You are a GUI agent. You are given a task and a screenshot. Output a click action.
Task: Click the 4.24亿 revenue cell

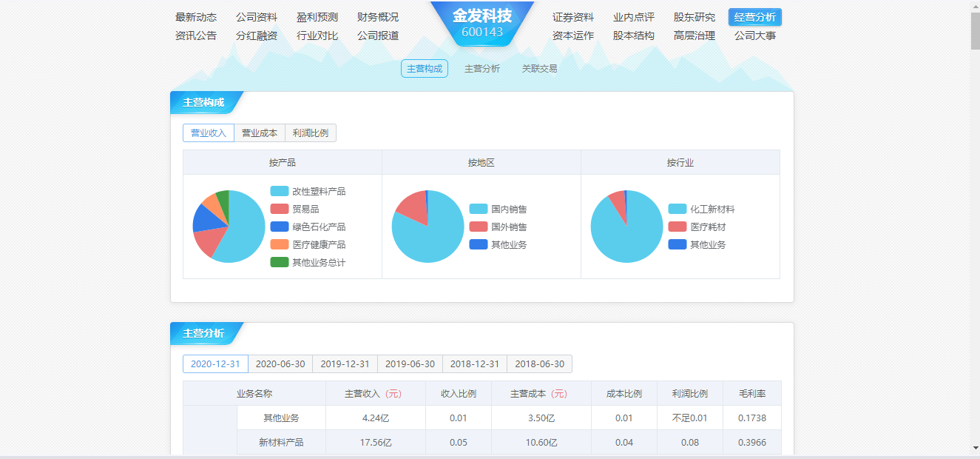pos(376,418)
